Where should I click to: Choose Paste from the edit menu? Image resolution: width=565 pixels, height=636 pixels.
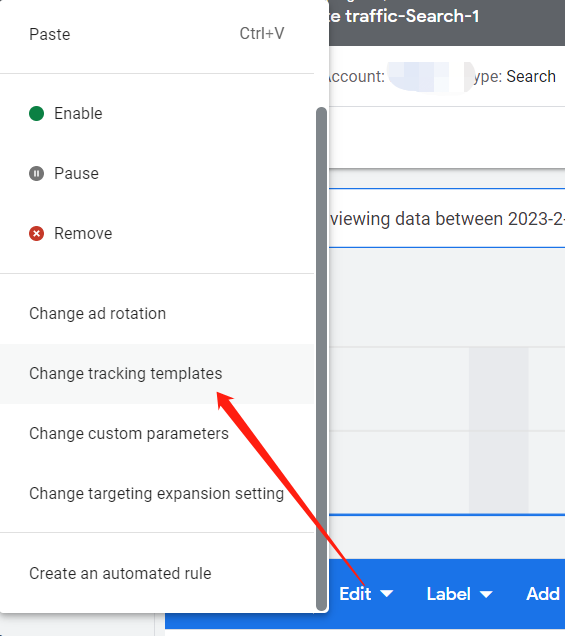pyautogui.click(x=157, y=34)
